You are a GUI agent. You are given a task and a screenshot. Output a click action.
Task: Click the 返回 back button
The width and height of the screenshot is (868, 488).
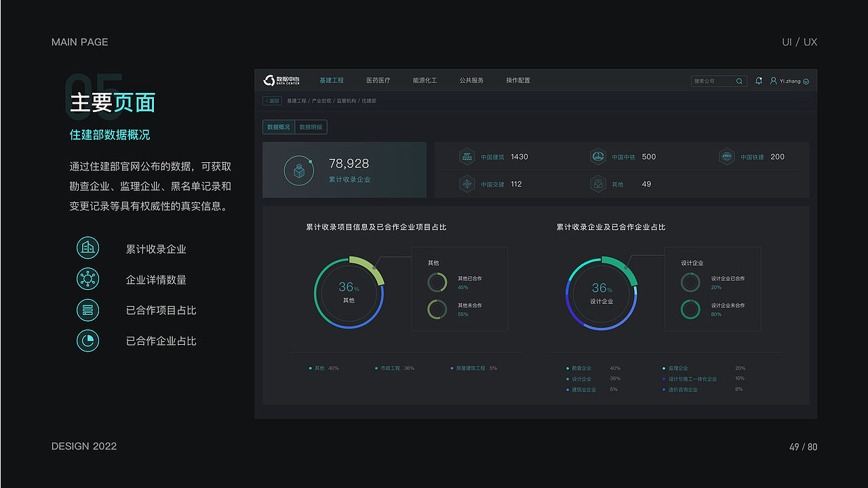tap(272, 101)
